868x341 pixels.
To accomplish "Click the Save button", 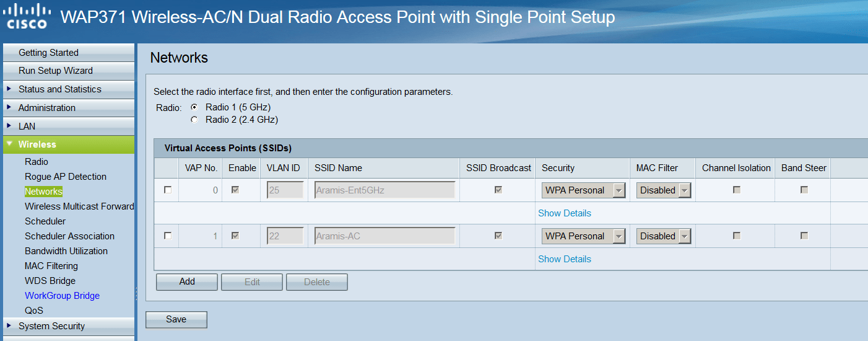I will (x=176, y=320).
